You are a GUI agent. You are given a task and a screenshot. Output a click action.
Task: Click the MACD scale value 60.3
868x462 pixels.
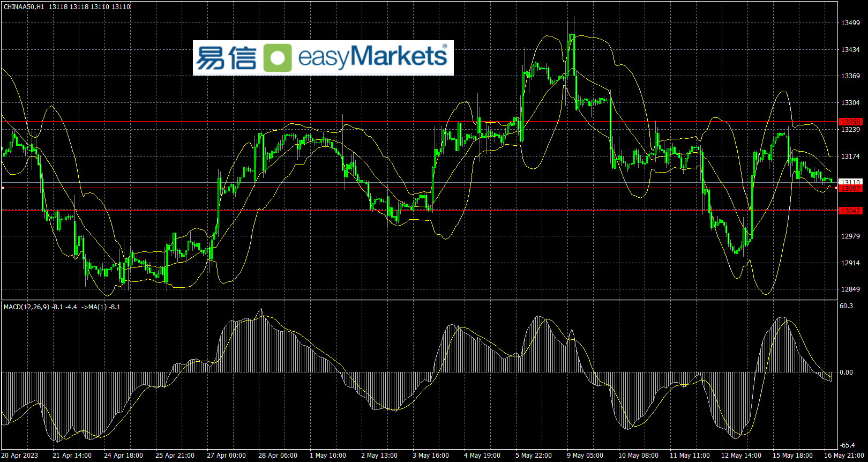(x=847, y=306)
